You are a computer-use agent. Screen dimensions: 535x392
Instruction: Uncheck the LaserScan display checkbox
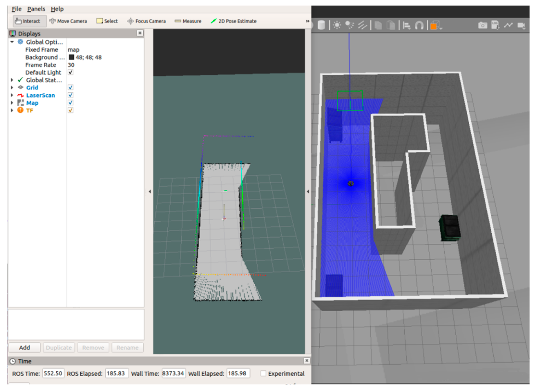tap(71, 95)
